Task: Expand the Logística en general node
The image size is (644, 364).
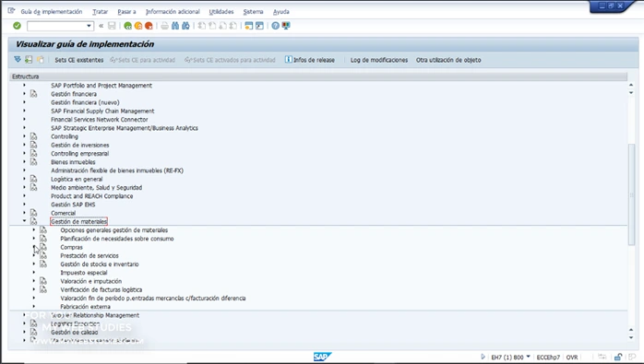Action: coord(24,179)
